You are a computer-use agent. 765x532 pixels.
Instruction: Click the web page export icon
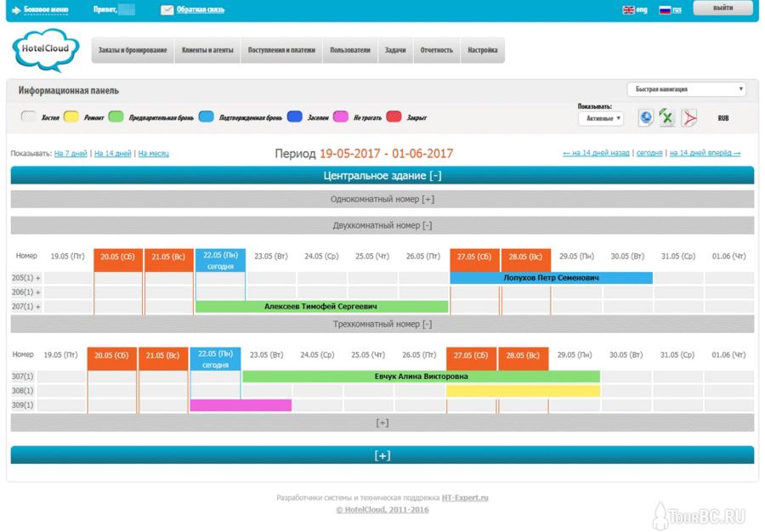point(645,117)
